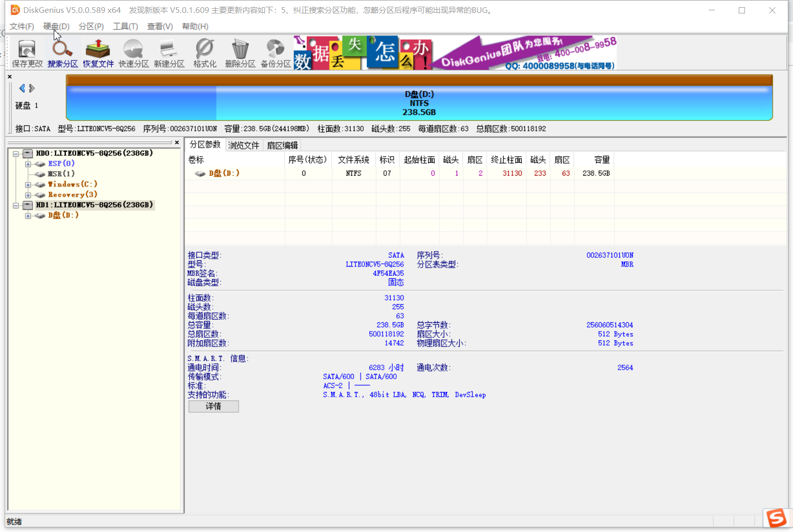Click the 就绪 status bar text
This screenshot has width=793, height=532.
[14, 522]
